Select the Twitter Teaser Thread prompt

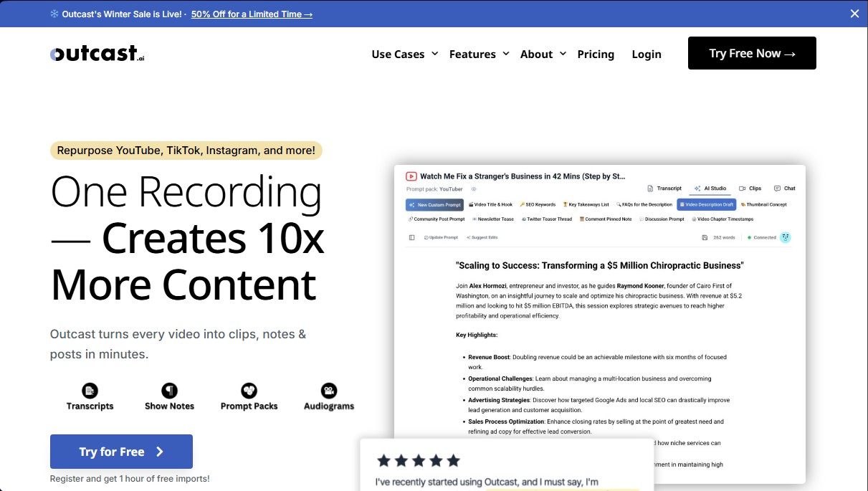[x=547, y=219]
